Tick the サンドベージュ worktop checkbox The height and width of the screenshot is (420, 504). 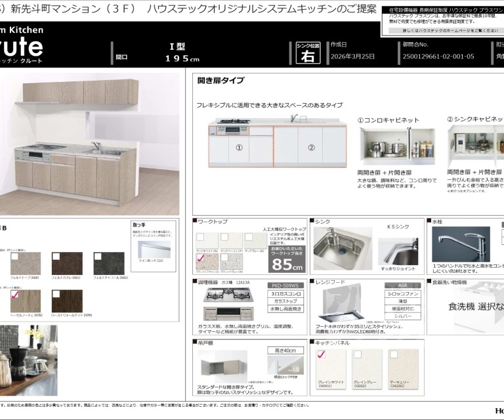(224, 237)
